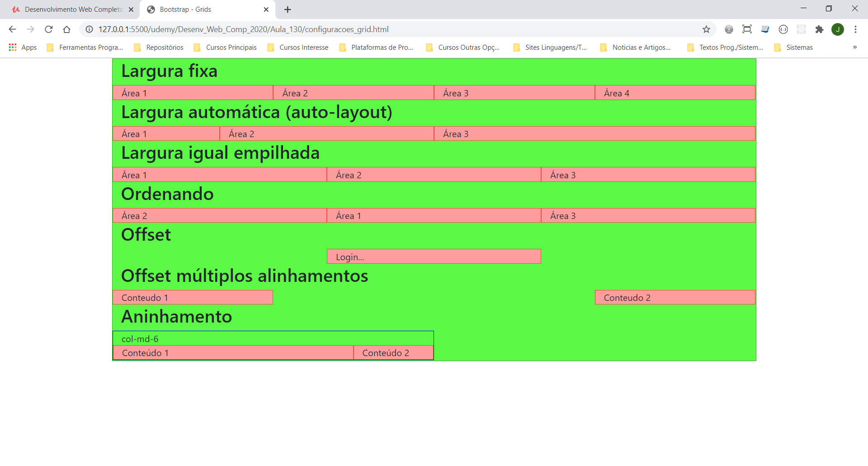Click Offset múltiplos alinhamentos heading

click(x=245, y=276)
